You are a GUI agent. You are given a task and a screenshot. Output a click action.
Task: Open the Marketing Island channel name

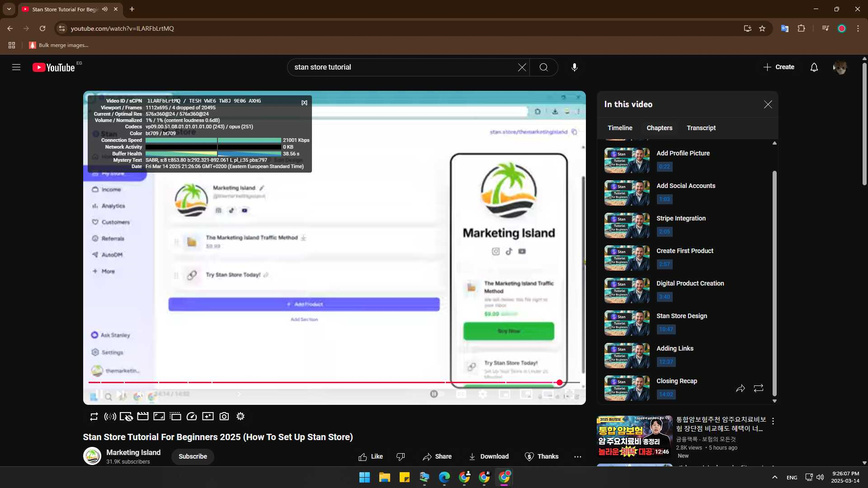133,452
